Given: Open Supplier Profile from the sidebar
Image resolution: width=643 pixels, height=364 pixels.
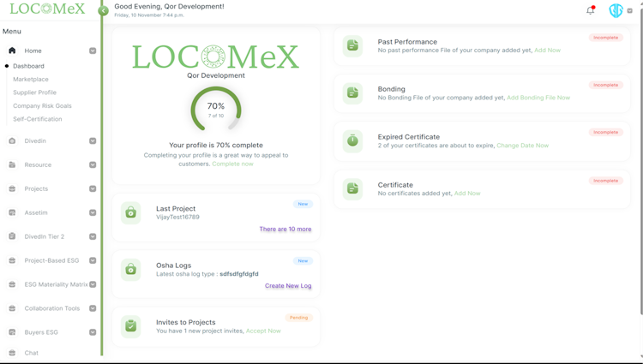Looking at the screenshot, I should [35, 92].
